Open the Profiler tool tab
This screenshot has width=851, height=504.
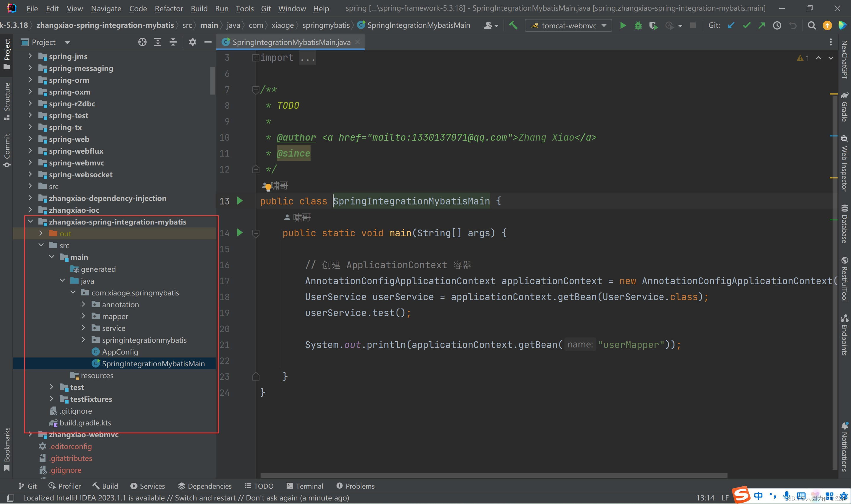pos(64,486)
